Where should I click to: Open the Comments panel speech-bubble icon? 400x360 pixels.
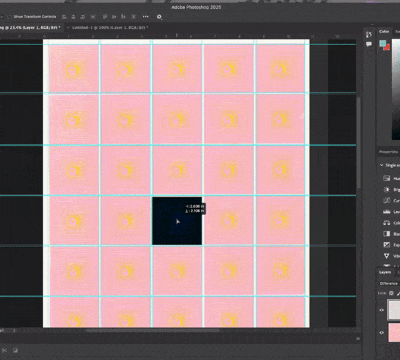tap(369, 44)
